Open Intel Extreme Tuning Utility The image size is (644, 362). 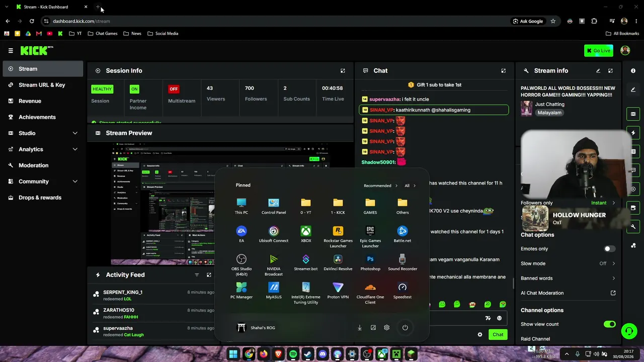tap(306, 293)
